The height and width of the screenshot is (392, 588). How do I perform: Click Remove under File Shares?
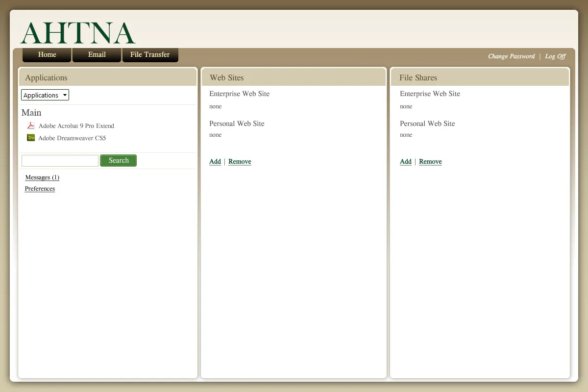pos(430,162)
